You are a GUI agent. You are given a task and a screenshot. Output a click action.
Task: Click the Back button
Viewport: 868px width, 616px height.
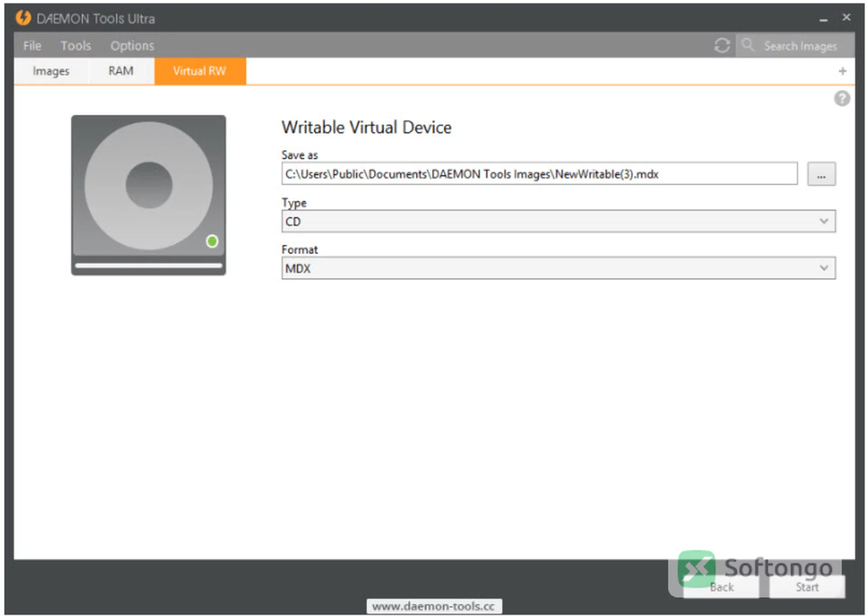tap(722, 587)
